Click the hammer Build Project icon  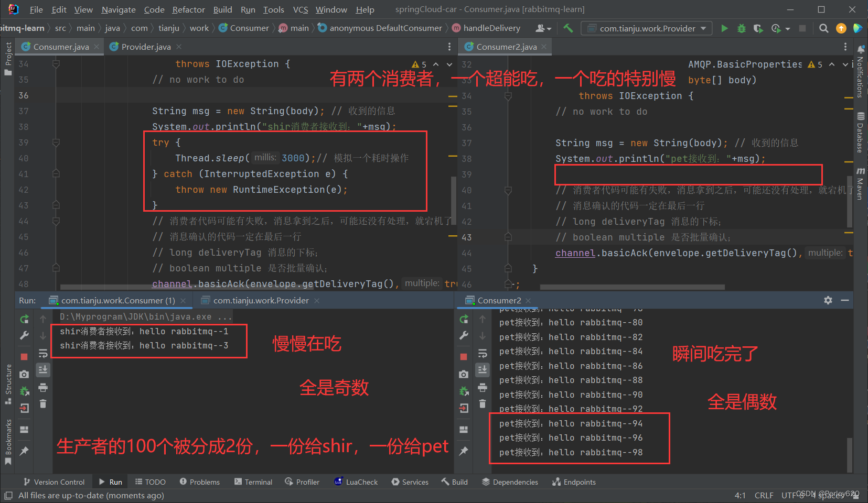click(x=568, y=28)
